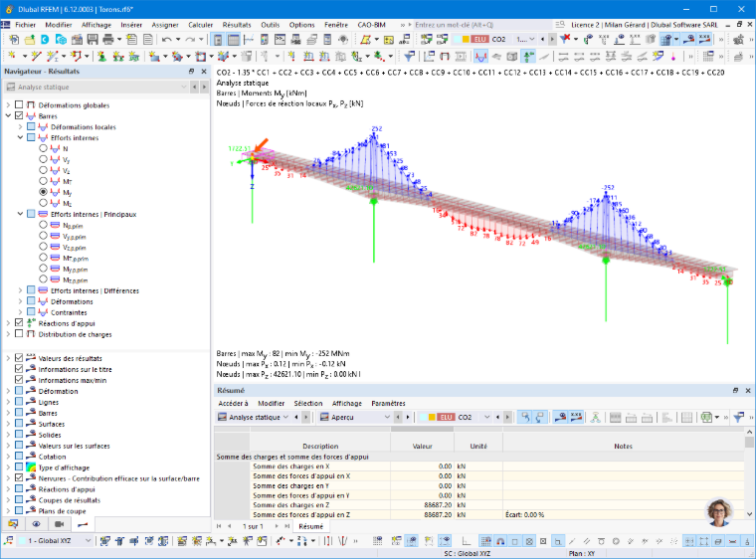Open the Calculer menu
Image resolution: width=756 pixels, height=559 pixels.
click(200, 25)
